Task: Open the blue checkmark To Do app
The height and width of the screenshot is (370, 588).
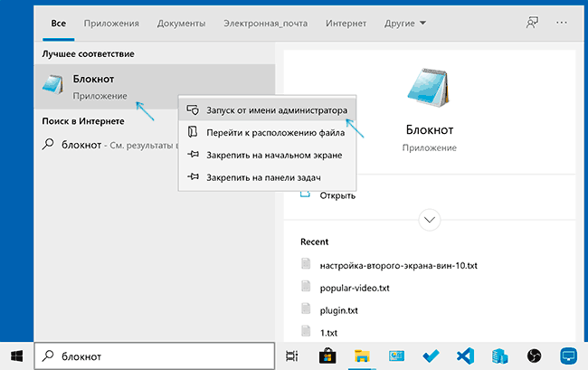Action: (x=431, y=356)
